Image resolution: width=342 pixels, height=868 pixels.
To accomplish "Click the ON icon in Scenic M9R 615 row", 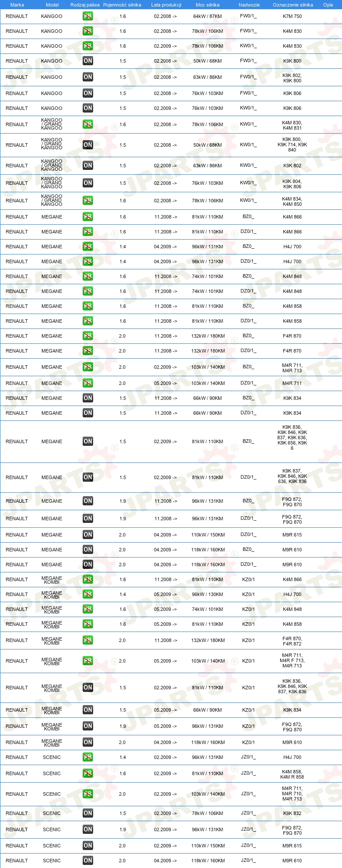I will point(88,846).
